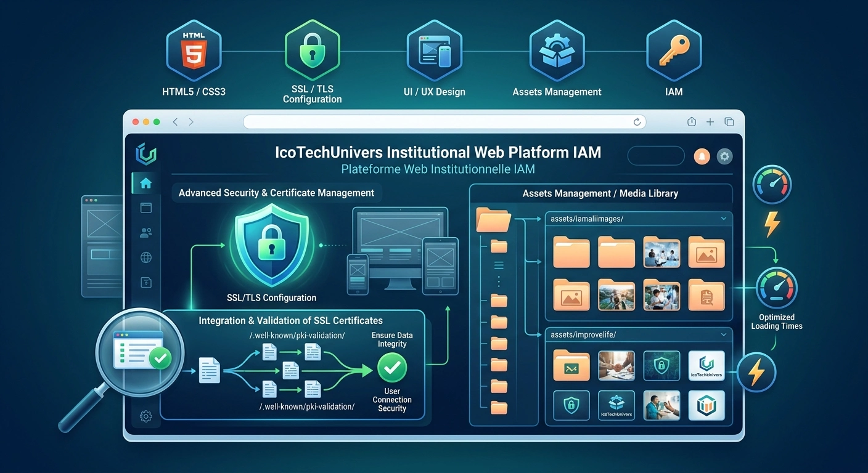868x473 pixels.
Task: Click the magnifier's green validation checkmark
Action: pos(160,358)
